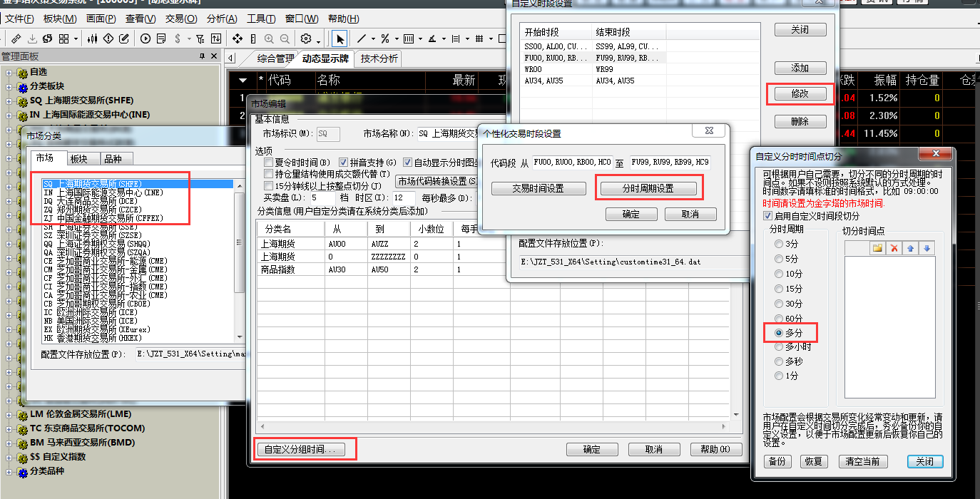Click the four-square layout grid icon
Screen dimensions: 980x499
click(x=63, y=38)
